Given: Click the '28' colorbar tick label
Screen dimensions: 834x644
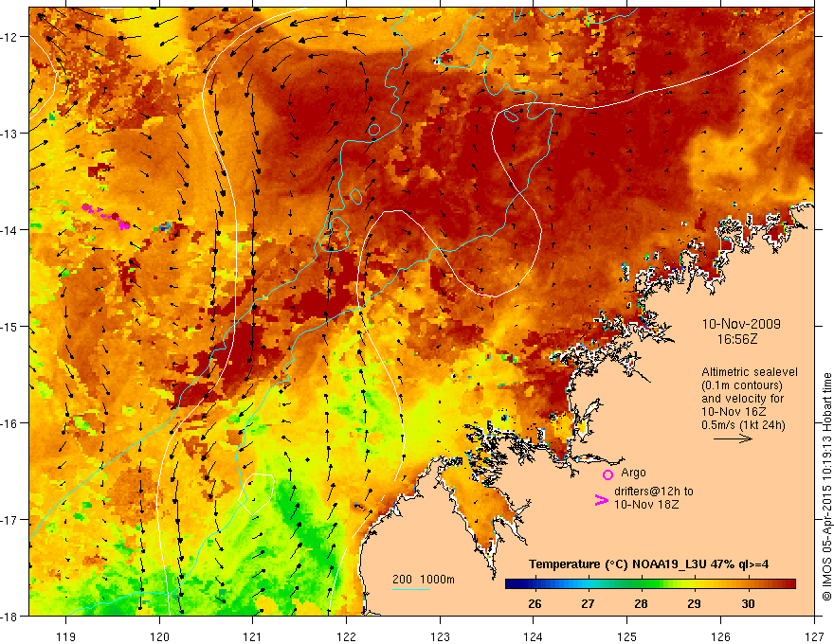Looking at the screenshot, I should [641, 603].
